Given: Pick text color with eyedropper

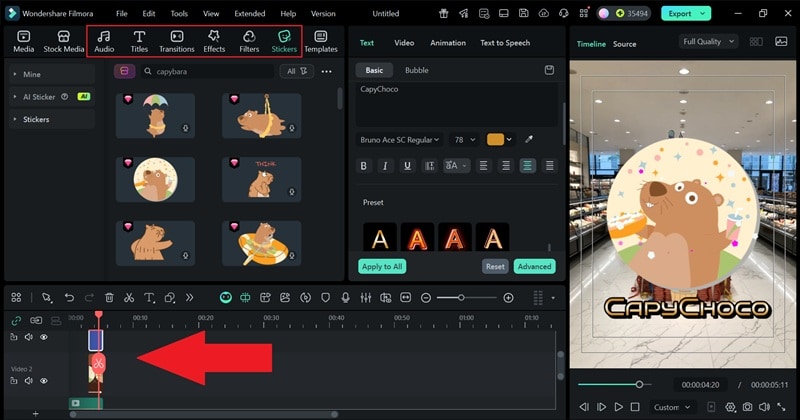Looking at the screenshot, I should 529,139.
